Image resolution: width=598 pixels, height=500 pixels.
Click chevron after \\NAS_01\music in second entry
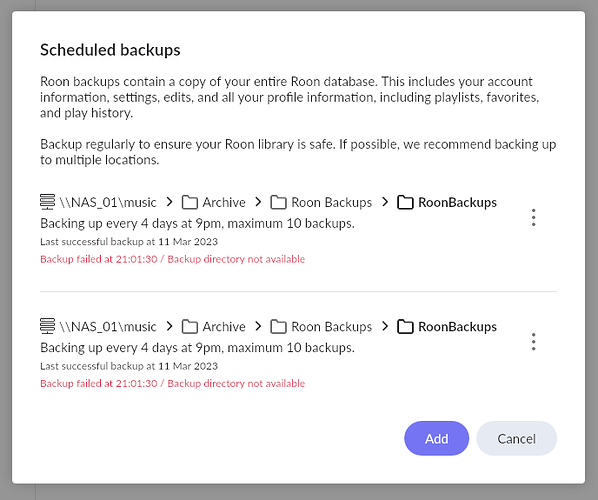pyautogui.click(x=170, y=326)
